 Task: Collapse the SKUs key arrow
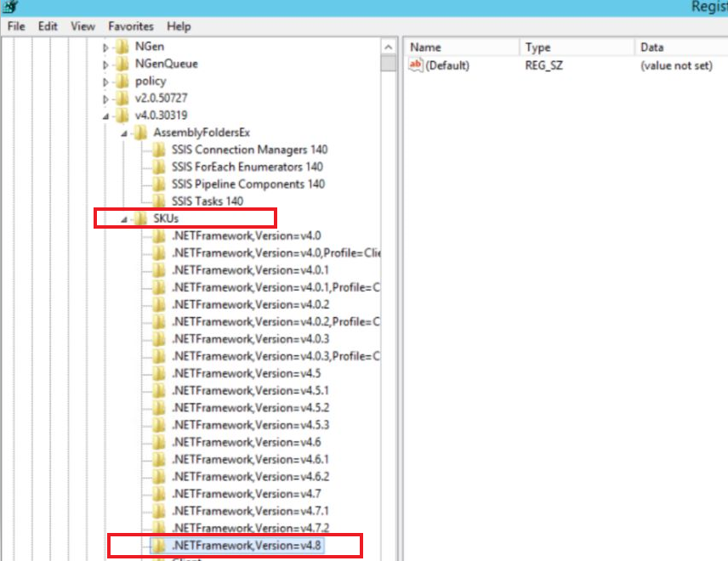click(124, 219)
